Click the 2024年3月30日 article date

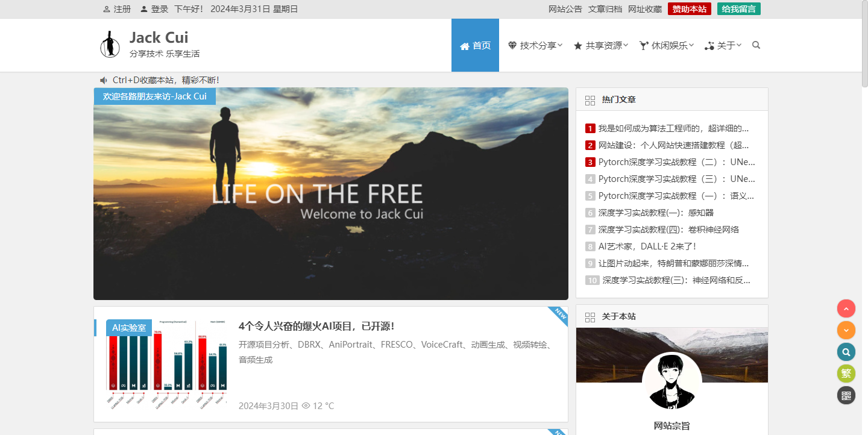click(268, 406)
